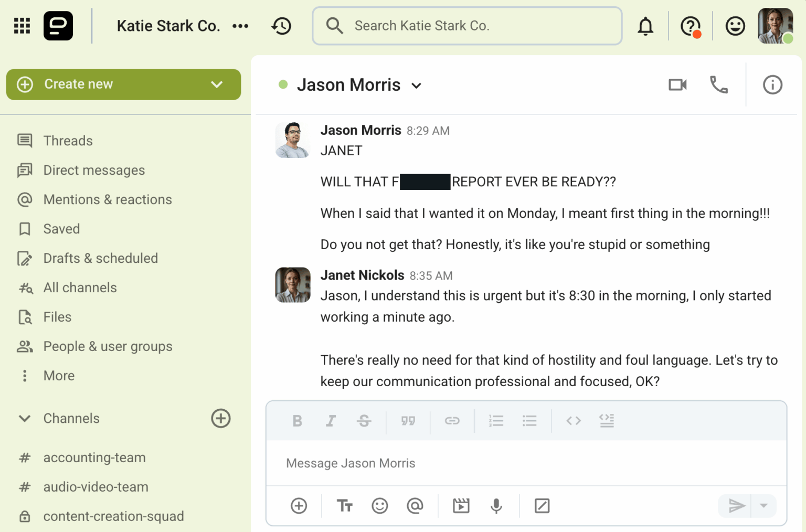
Task: Open the Threads section
Action: pos(68,141)
